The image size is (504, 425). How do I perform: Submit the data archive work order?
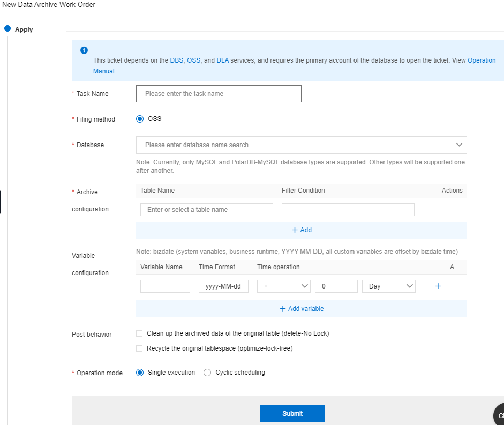292,413
